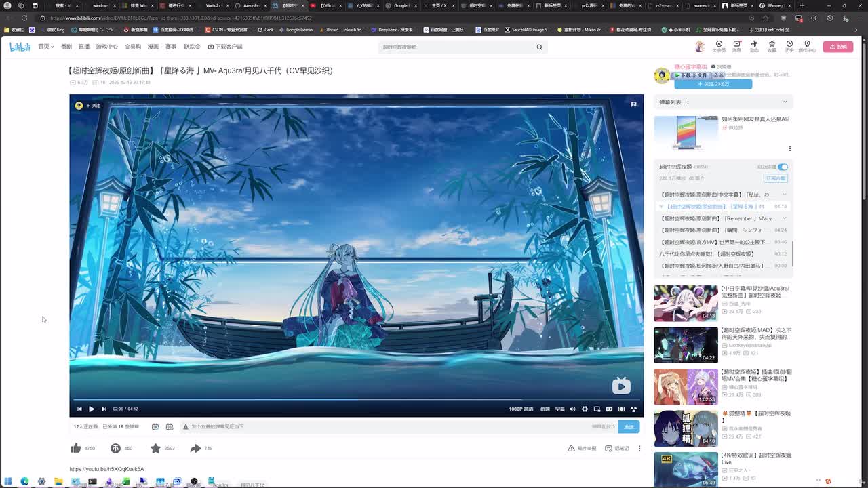Open 大会员 membership icon

[719, 46]
